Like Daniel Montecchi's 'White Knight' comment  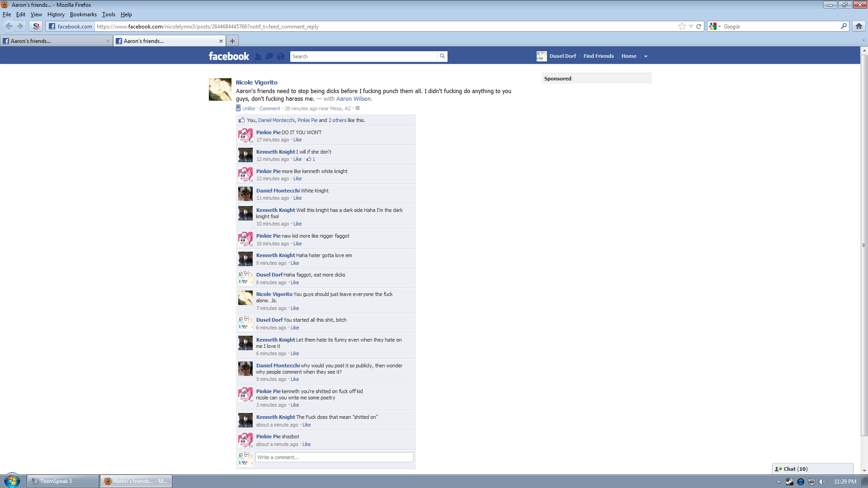pyautogui.click(x=297, y=198)
